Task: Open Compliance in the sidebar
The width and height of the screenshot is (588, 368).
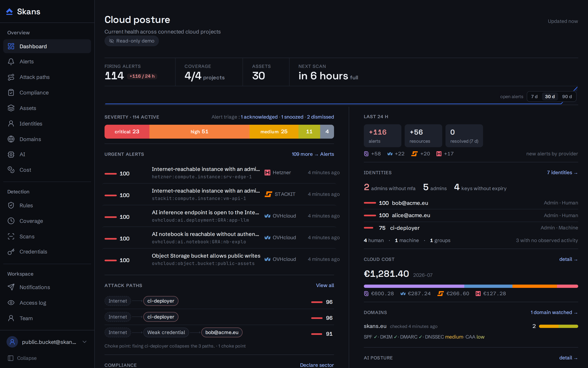Action: (x=47, y=92)
